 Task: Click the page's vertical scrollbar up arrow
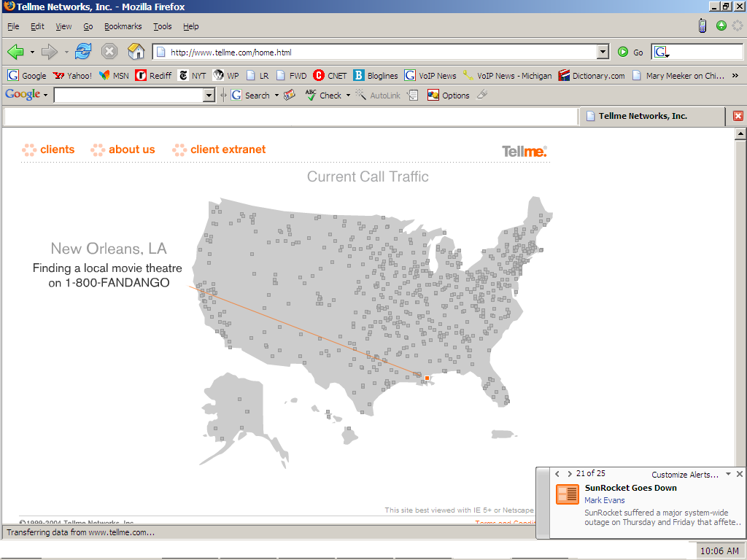coord(740,133)
